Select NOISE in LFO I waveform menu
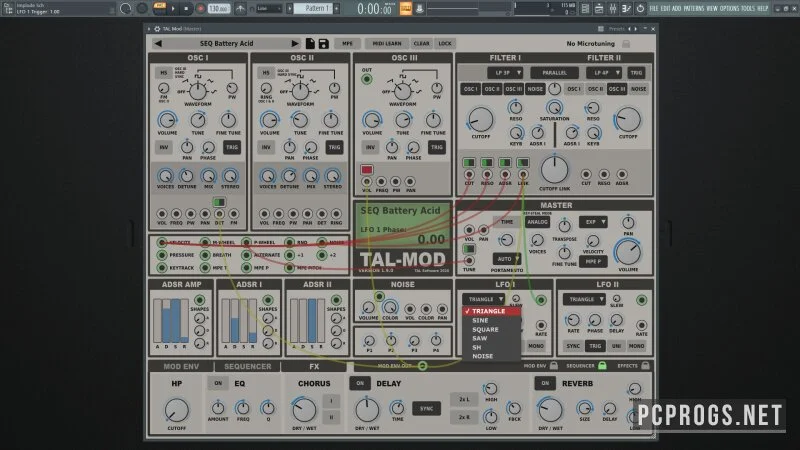The image size is (800, 450). coord(491,356)
